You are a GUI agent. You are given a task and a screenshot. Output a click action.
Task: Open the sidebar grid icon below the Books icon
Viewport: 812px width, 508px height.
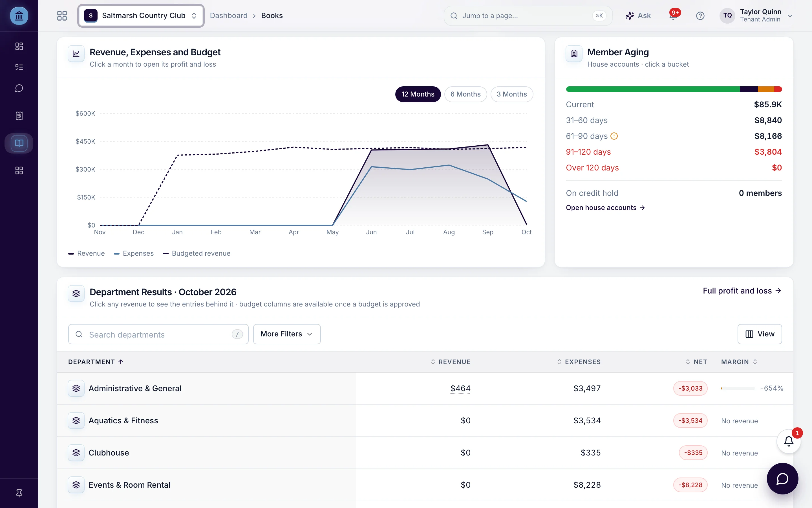point(19,171)
